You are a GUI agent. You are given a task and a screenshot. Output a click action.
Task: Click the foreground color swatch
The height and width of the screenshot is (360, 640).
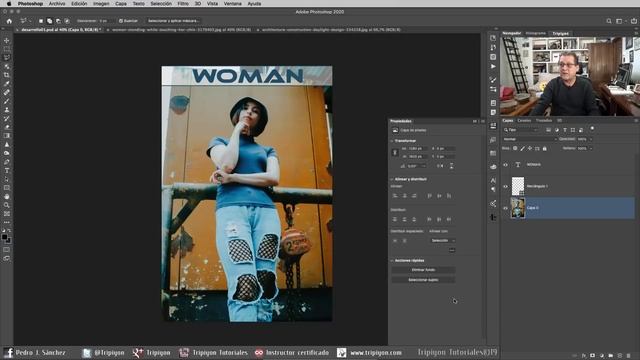[4, 237]
